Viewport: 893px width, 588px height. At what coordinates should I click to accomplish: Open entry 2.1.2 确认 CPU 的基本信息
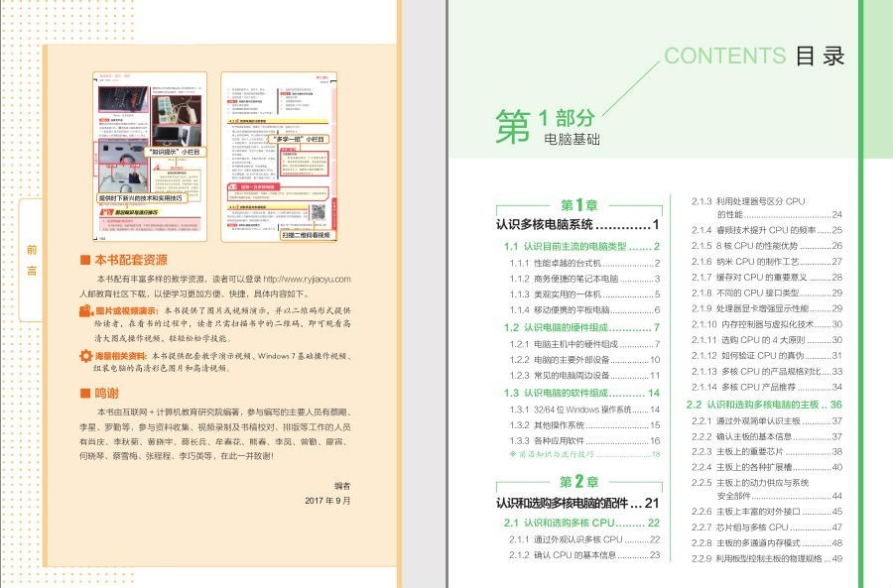[x=584, y=555]
